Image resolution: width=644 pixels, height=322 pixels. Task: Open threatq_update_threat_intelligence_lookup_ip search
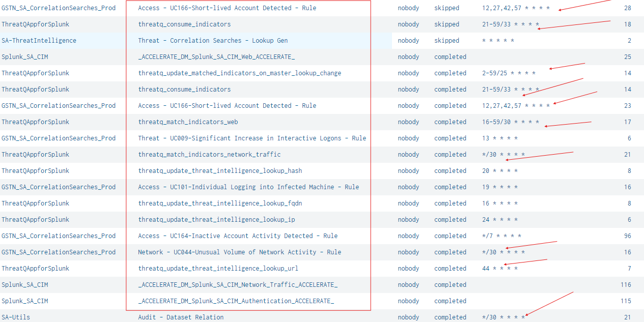point(216,220)
